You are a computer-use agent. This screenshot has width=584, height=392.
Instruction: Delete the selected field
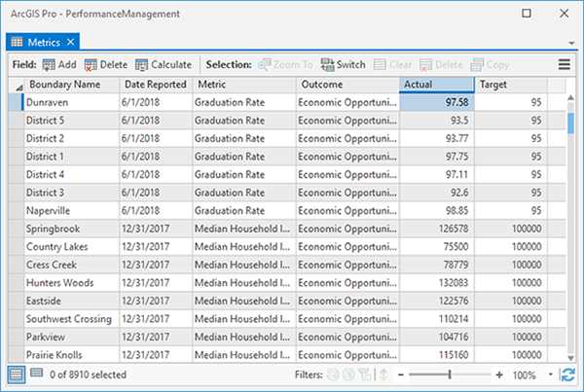pyautogui.click(x=106, y=65)
